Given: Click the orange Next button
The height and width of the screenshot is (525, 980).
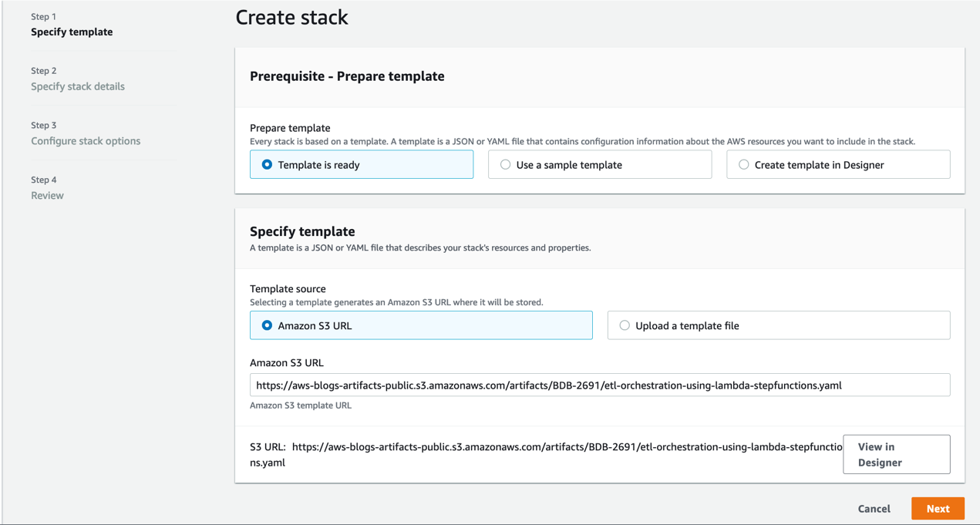Looking at the screenshot, I should 938,509.
